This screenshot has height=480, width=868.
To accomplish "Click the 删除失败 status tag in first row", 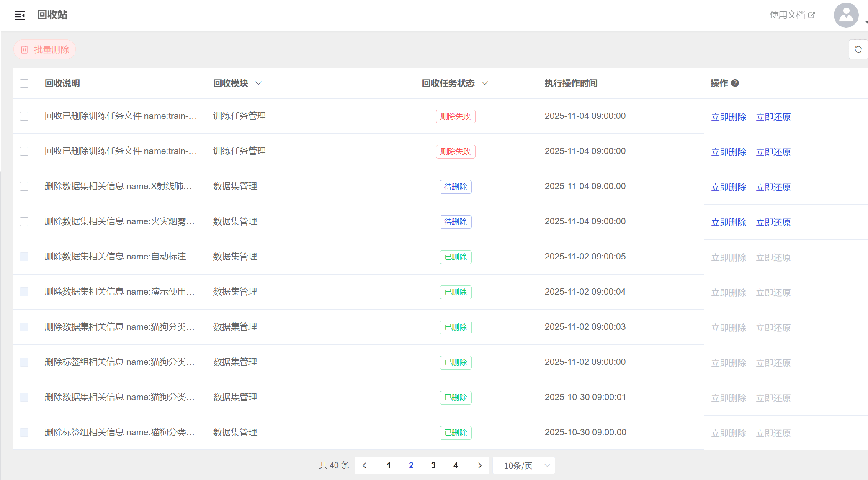I will pyautogui.click(x=455, y=116).
